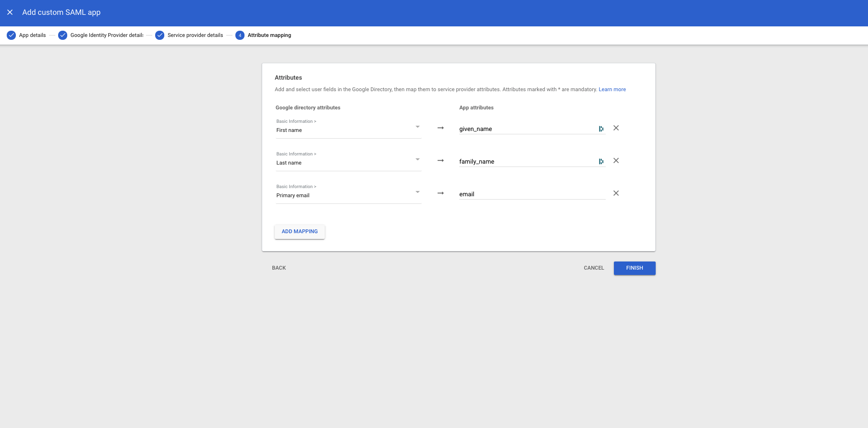Screen dimensions: 868x428
Task: Open the Learn more link
Action: (x=612, y=89)
